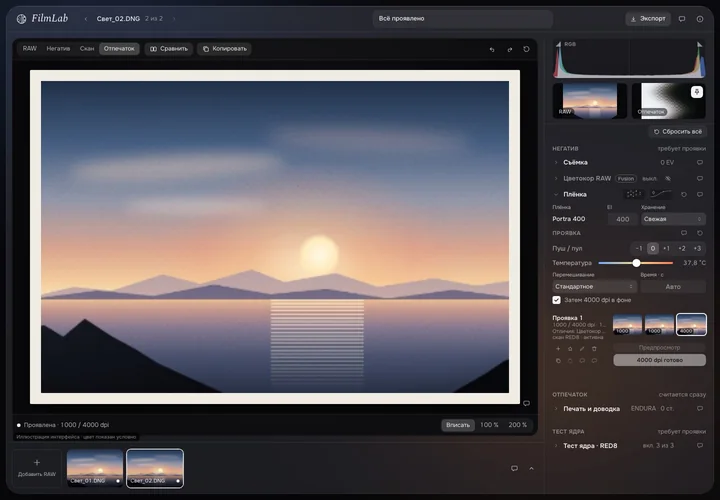The width and height of the screenshot is (720, 500).
Task: Pin the Отпечаток preview thumbnail
Action: (x=697, y=92)
